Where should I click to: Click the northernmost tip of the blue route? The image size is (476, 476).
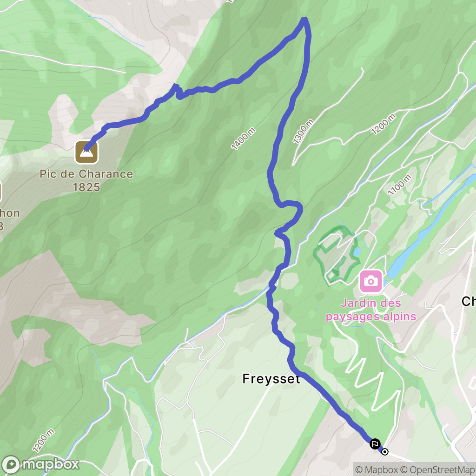click(304, 19)
